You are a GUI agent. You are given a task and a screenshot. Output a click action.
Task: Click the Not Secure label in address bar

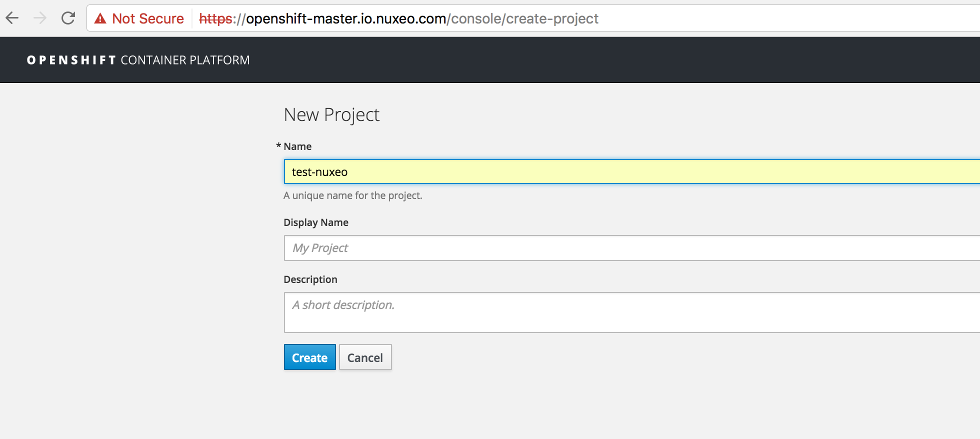point(148,18)
